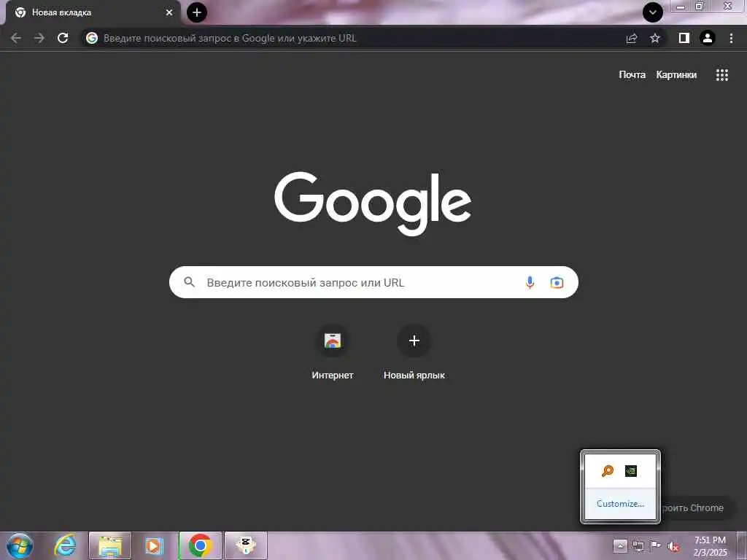
Task: Click the browser back arrow
Action: [16, 38]
